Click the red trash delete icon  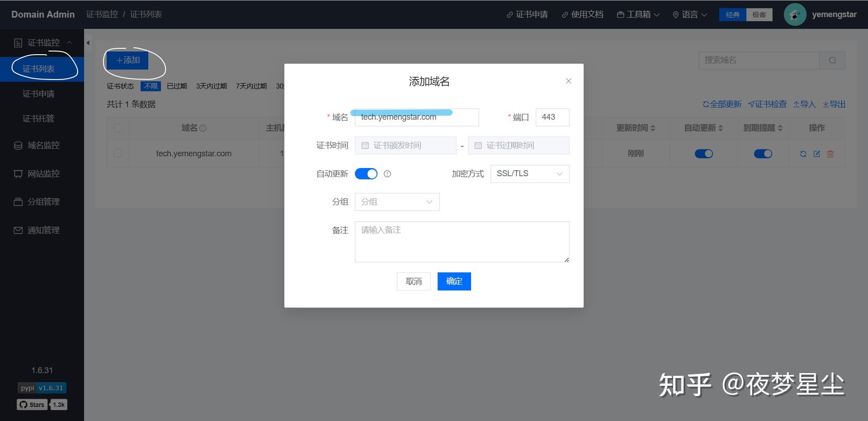(x=830, y=154)
